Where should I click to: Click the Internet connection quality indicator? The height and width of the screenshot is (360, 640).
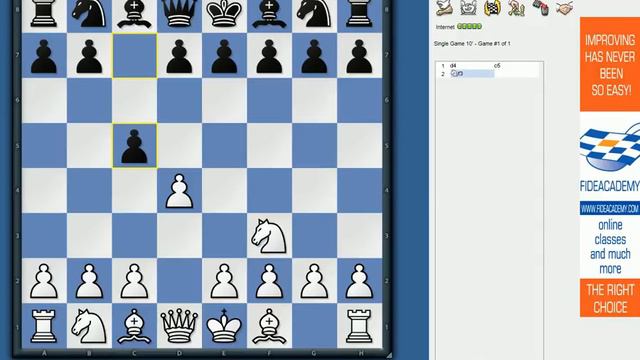(469, 27)
